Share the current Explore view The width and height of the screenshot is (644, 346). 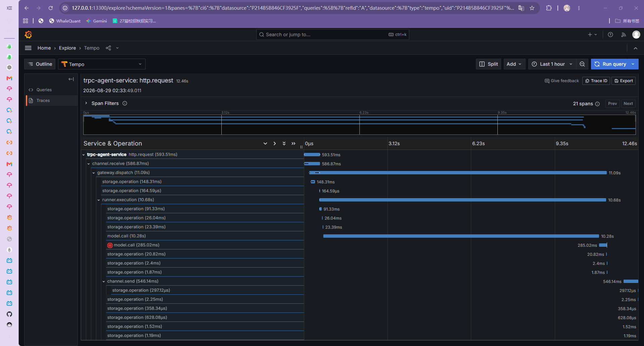(x=108, y=48)
